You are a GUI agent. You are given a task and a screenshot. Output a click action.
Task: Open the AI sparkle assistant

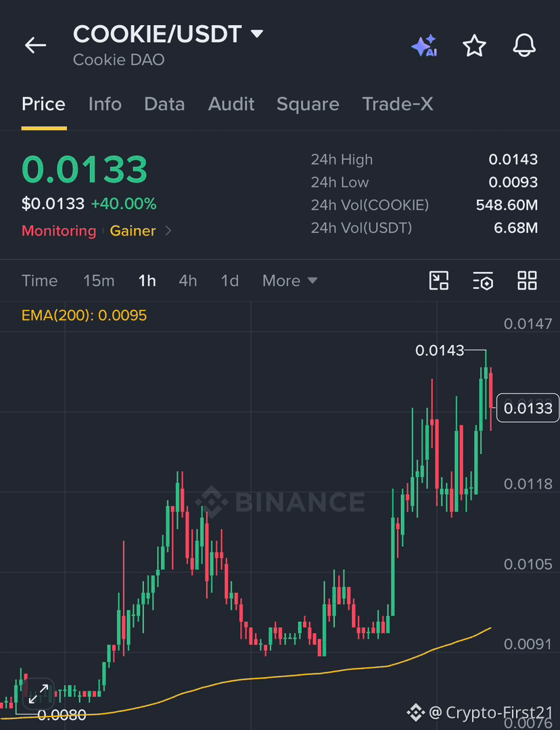point(424,45)
